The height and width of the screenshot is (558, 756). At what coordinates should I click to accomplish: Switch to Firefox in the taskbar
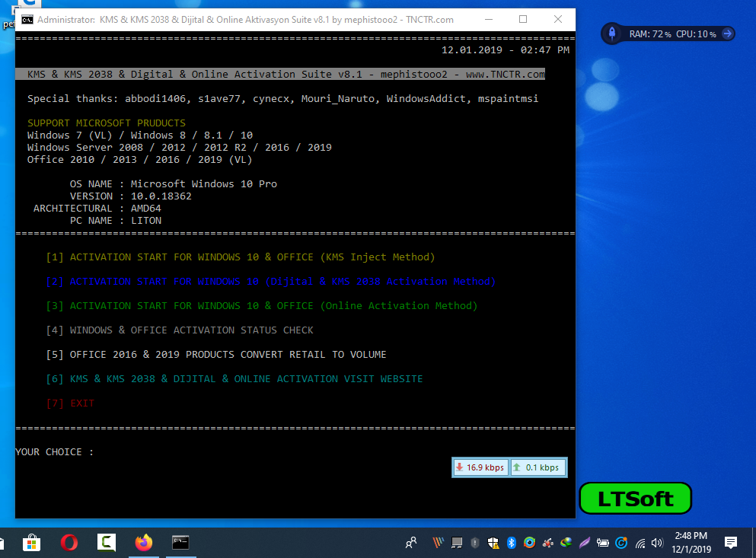pyautogui.click(x=144, y=543)
